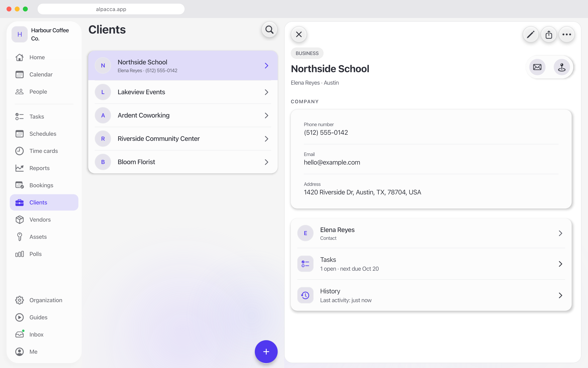The image size is (588, 368).
Task: Expand the Bloom Florist row chevron
Action: tap(267, 162)
